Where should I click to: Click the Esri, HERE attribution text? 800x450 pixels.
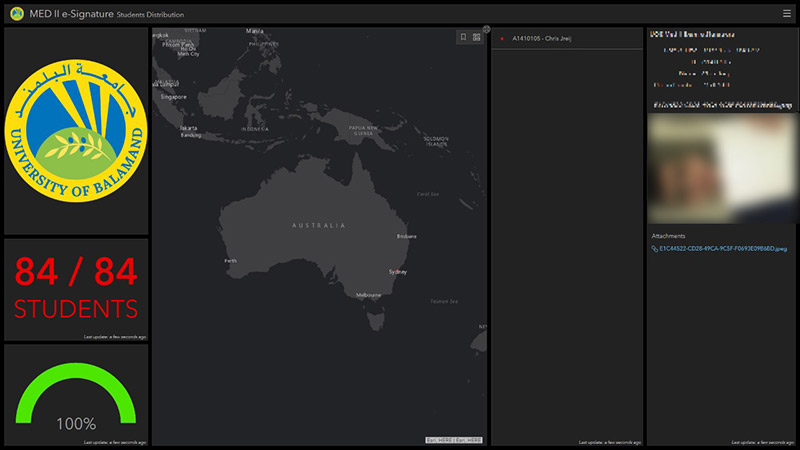(x=454, y=440)
